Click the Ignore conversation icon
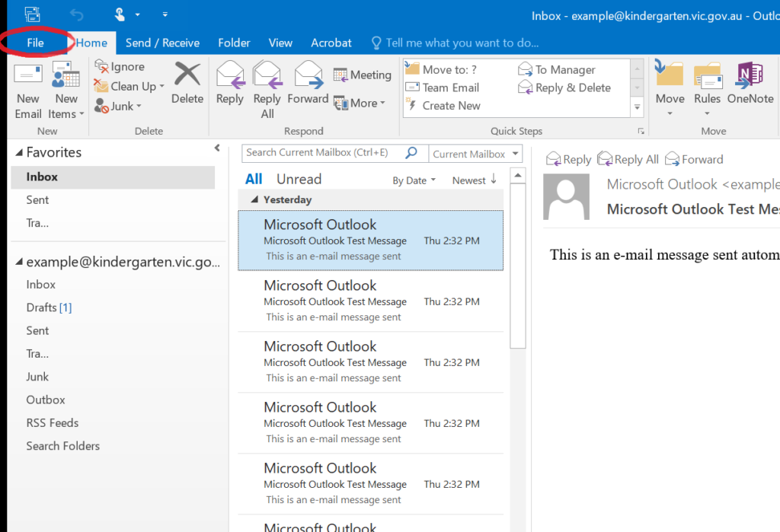 (101, 66)
